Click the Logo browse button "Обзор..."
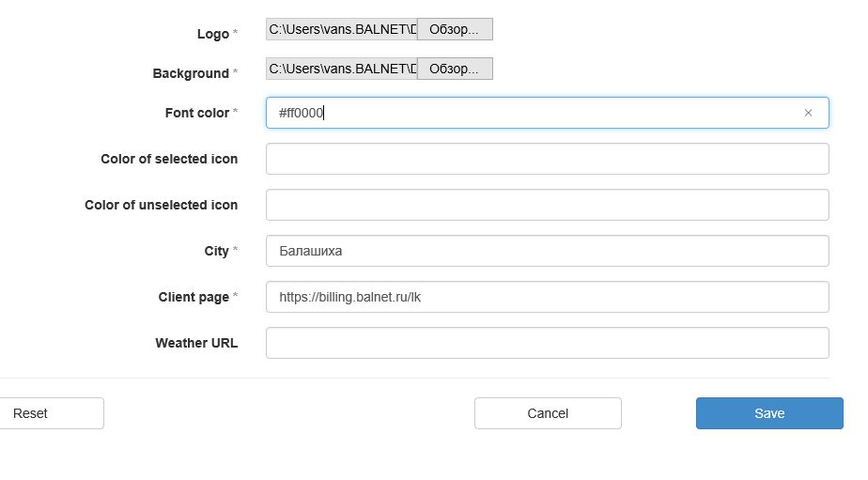The image size is (868, 480). (455, 29)
